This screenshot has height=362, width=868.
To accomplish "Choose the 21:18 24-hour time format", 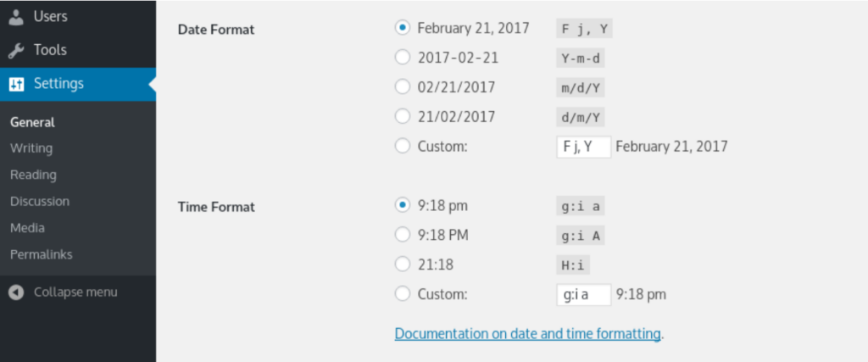I will tap(403, 265).
